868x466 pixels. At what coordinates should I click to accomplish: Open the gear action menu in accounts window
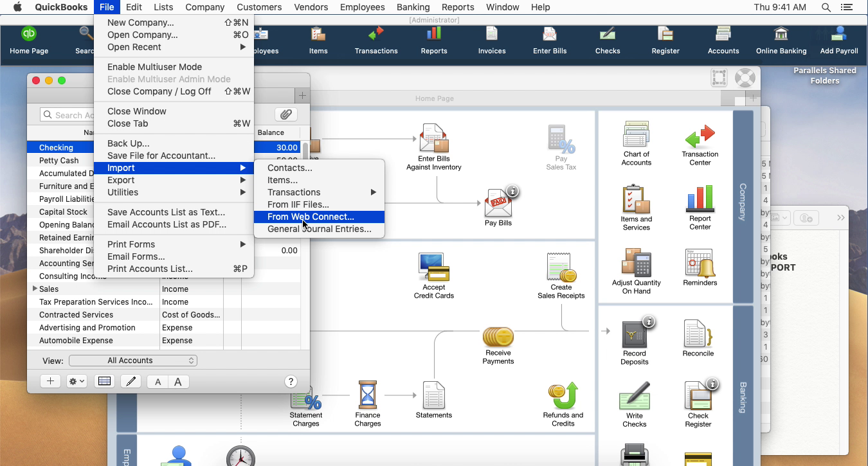77,381
